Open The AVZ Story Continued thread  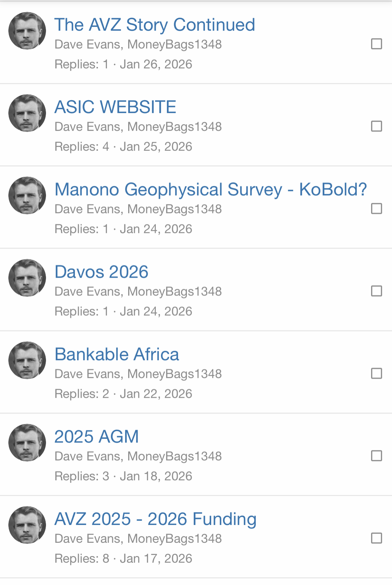(x=155, y=25)
